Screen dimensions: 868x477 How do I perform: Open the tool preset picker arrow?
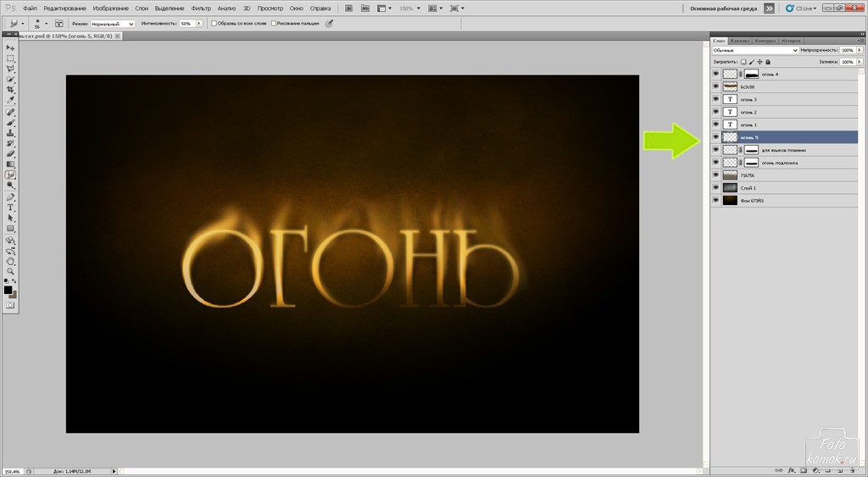tap(23, 24)
